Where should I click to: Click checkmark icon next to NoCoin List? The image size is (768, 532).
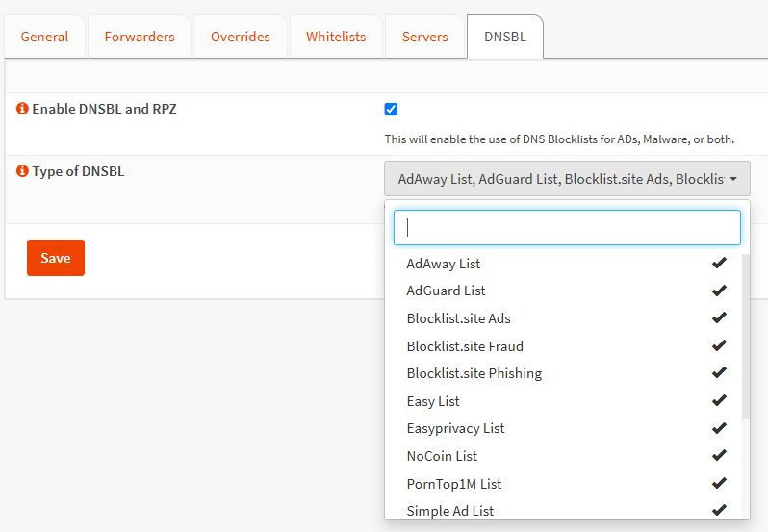(x=718, y=456)
